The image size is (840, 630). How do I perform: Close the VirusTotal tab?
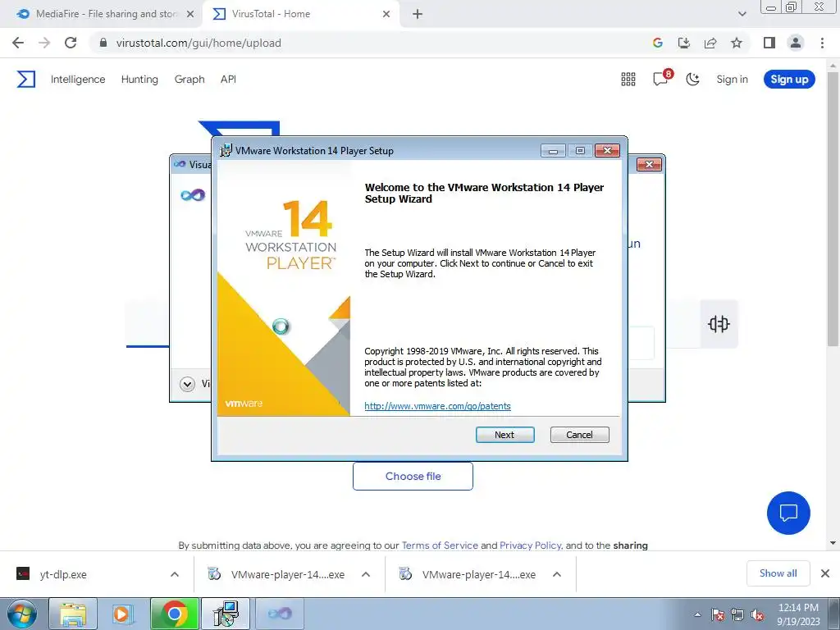(x=386, y=14)
